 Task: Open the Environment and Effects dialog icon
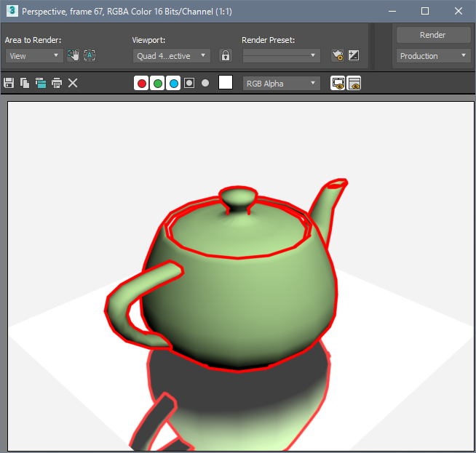pos(354,55)
